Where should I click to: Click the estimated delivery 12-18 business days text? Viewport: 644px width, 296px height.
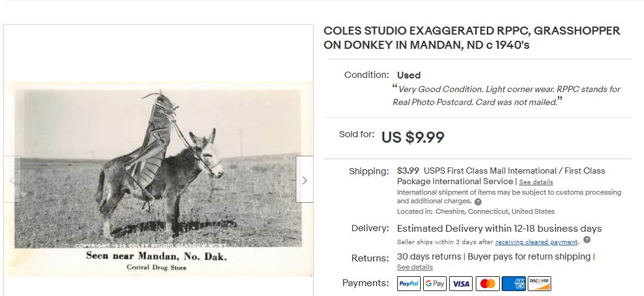(499, 229)
